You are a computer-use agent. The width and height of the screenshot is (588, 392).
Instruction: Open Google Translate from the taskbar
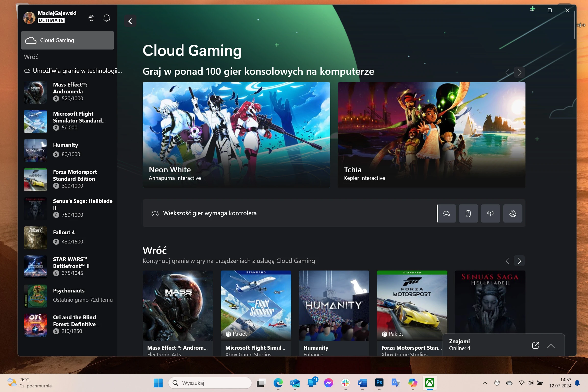tap(396, 383)
